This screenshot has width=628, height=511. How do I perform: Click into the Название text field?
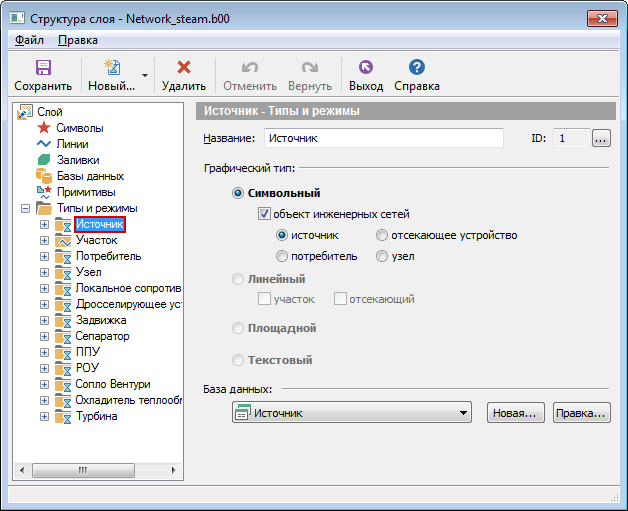382,139
